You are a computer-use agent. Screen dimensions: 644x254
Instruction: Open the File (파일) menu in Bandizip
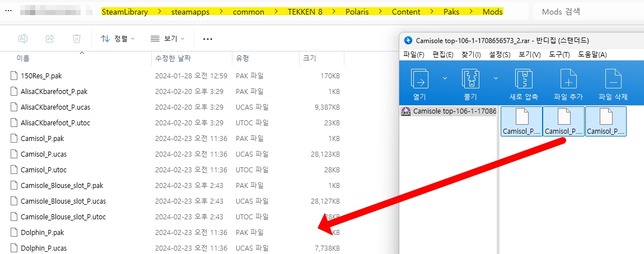[414, 54]
